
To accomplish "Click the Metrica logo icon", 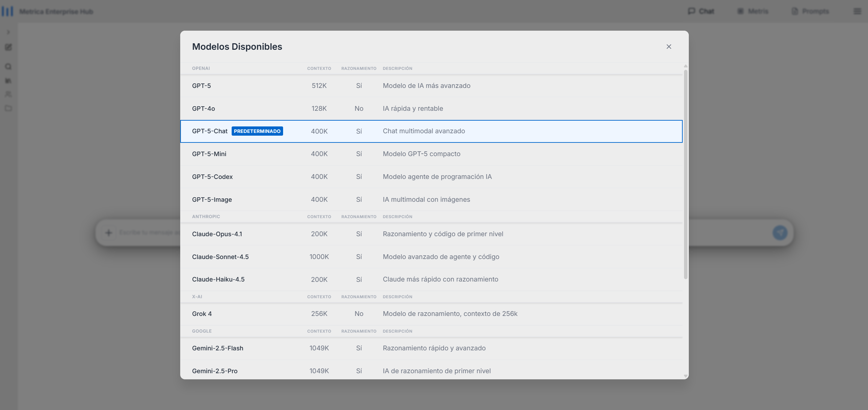I will 7,11.
